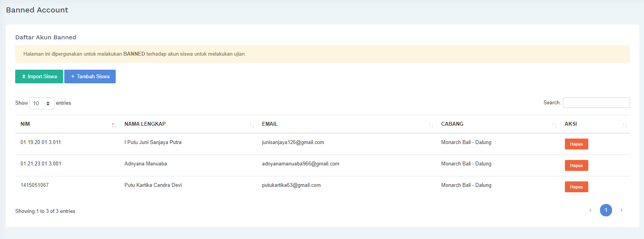
Task: Click the Tambah Siswa add button
Action: coord(90,77)
